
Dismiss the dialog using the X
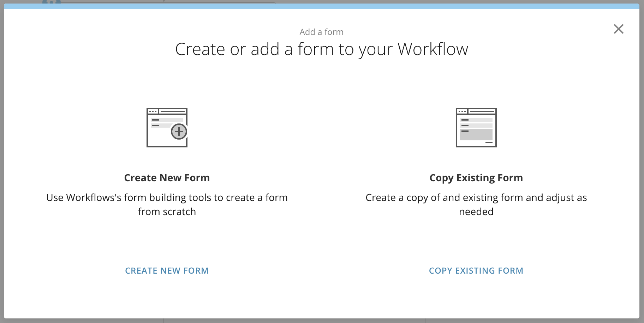(x=619, y=29)
